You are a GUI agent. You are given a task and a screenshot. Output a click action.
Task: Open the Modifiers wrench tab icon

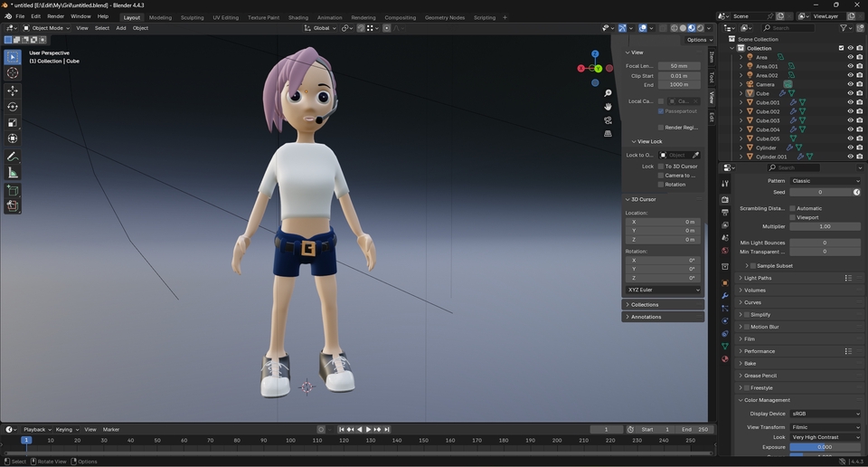click(725, 296)
